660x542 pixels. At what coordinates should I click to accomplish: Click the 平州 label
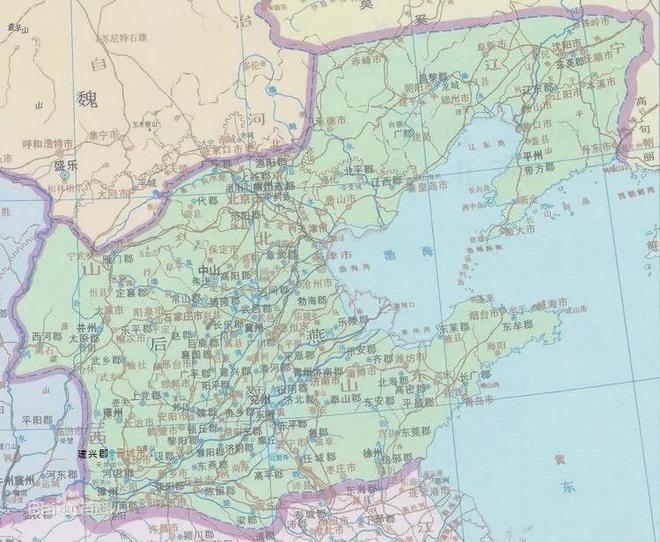tap(533, 157)
